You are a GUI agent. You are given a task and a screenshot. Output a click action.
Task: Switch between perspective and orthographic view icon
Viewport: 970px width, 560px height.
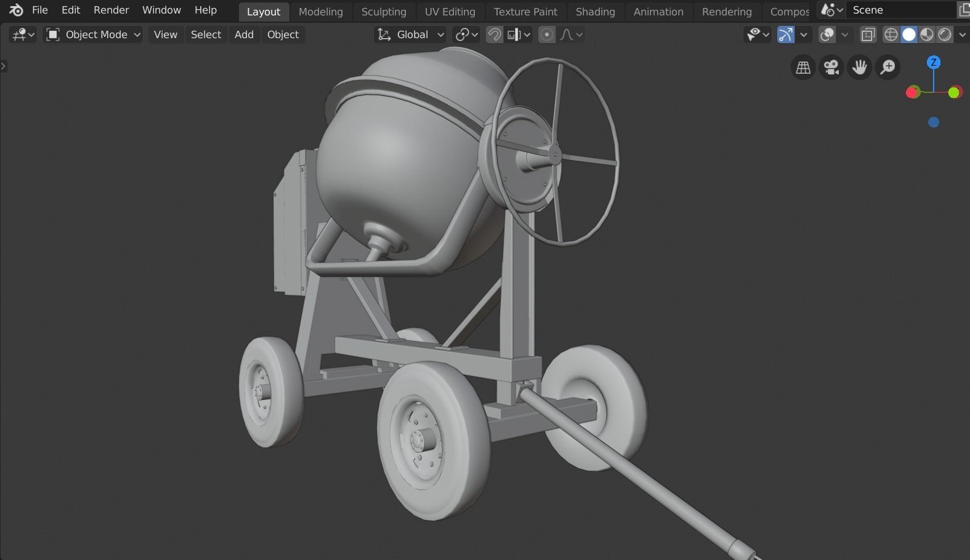pos(803,67)
